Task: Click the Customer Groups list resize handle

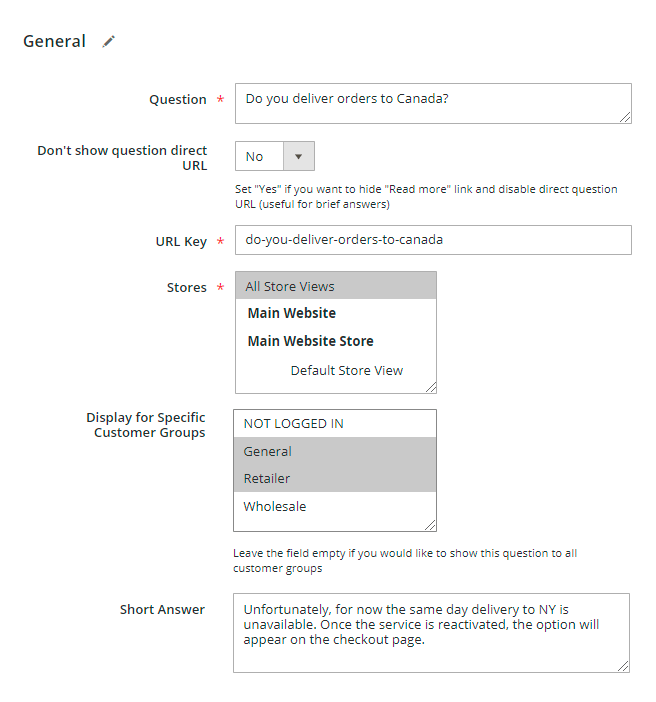Action: pyautogui.click(x=430, y=526)
